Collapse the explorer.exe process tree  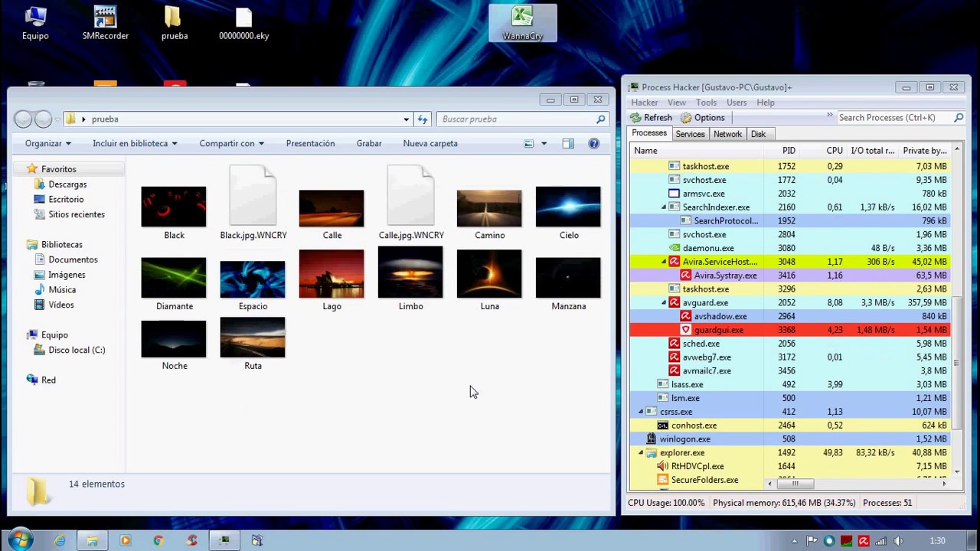[x=641, y=453]
